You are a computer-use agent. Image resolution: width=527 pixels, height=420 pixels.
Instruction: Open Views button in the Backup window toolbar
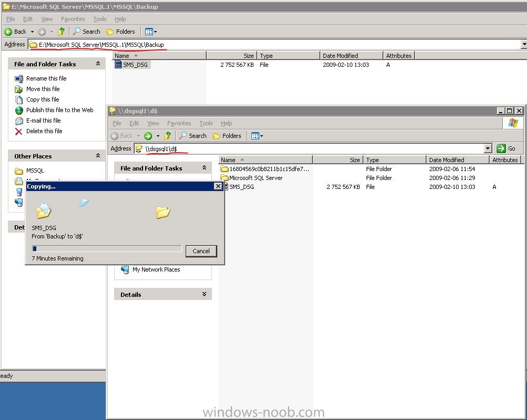151,32
